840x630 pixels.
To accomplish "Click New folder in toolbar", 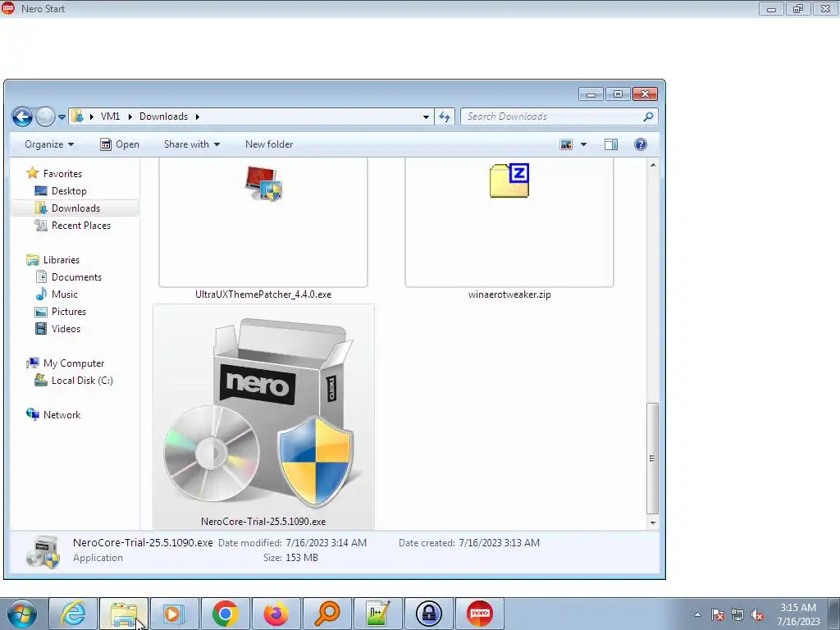I will coord(269,144).
